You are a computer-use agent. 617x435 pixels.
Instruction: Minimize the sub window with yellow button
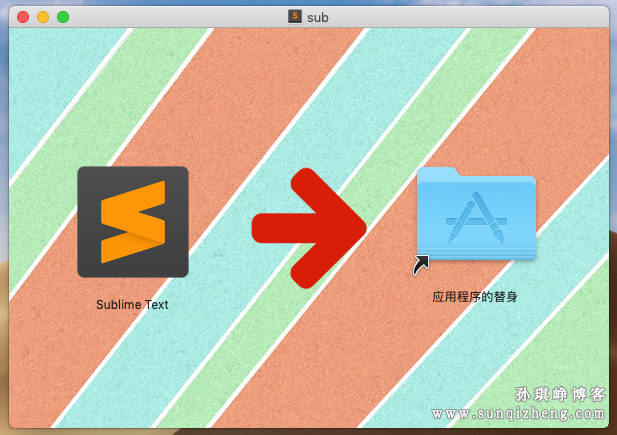(43, 17)
